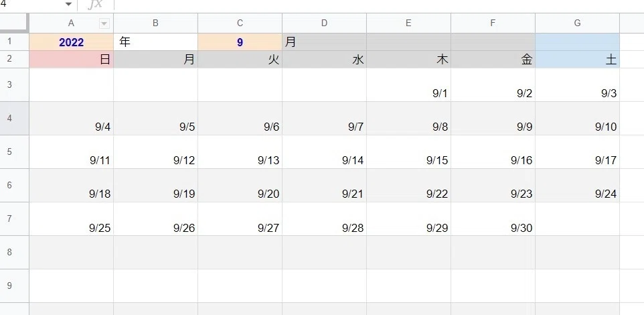Select the cell showing 9/14
Viewport: 644px width, 315px height.
[x=325, y=152]
